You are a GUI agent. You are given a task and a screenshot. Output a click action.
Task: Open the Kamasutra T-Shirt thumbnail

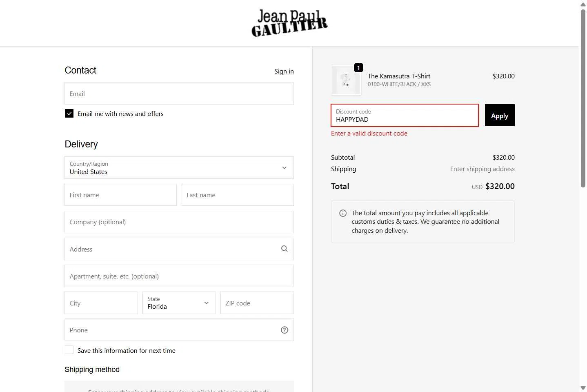pyautogui.click(x=346, y=80)
